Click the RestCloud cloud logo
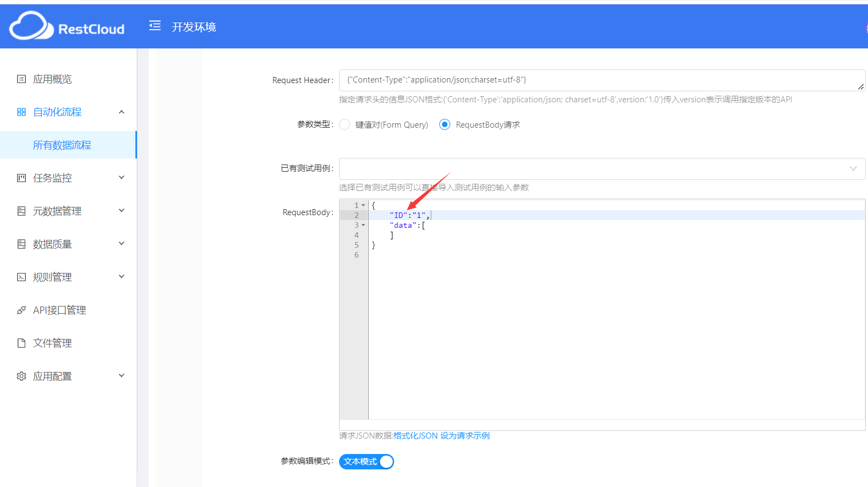 31,26
